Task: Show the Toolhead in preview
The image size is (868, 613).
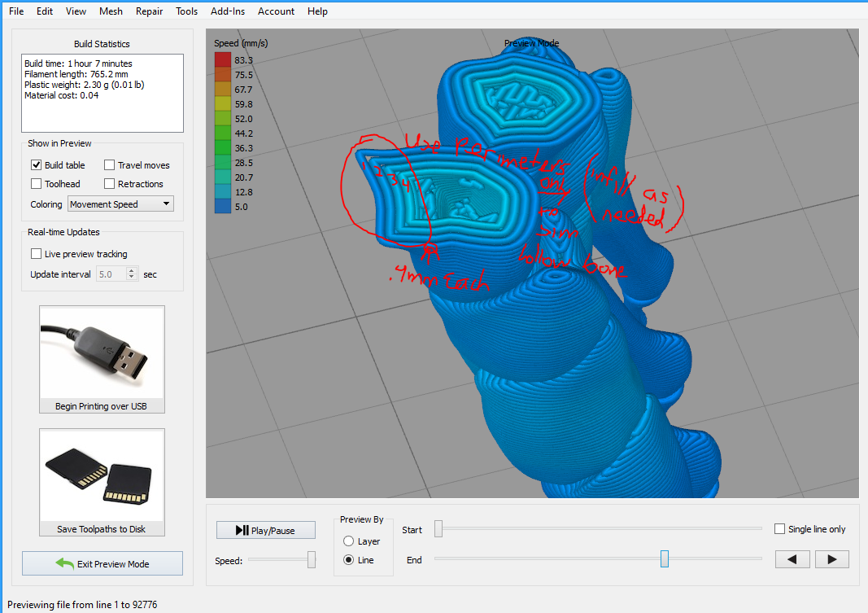Action: click(x=37, y=184)
